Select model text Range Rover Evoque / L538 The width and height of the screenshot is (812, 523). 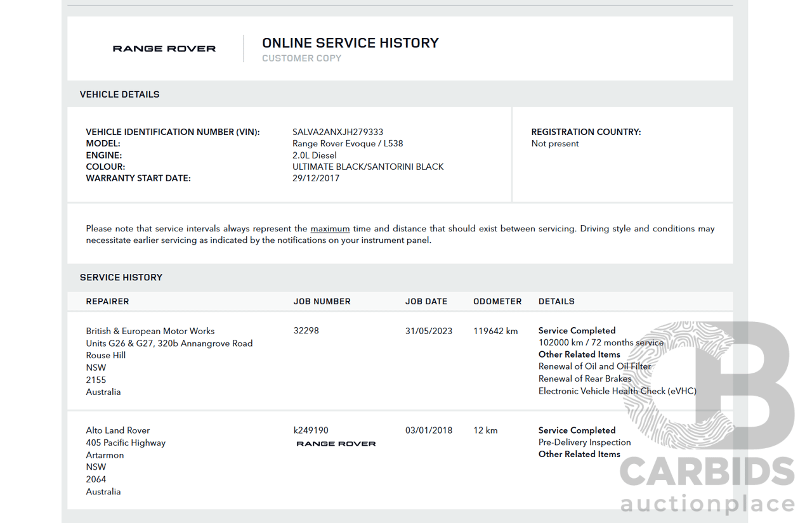(x=348, y=144)
